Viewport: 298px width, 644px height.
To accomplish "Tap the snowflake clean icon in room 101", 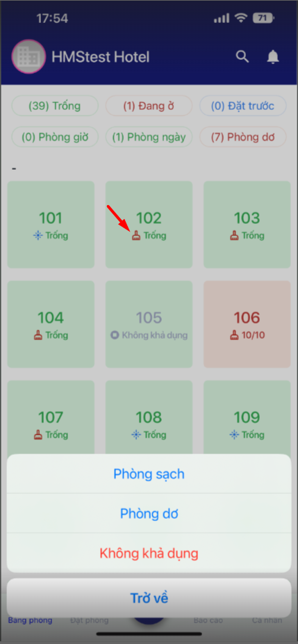I will [38, 236].
